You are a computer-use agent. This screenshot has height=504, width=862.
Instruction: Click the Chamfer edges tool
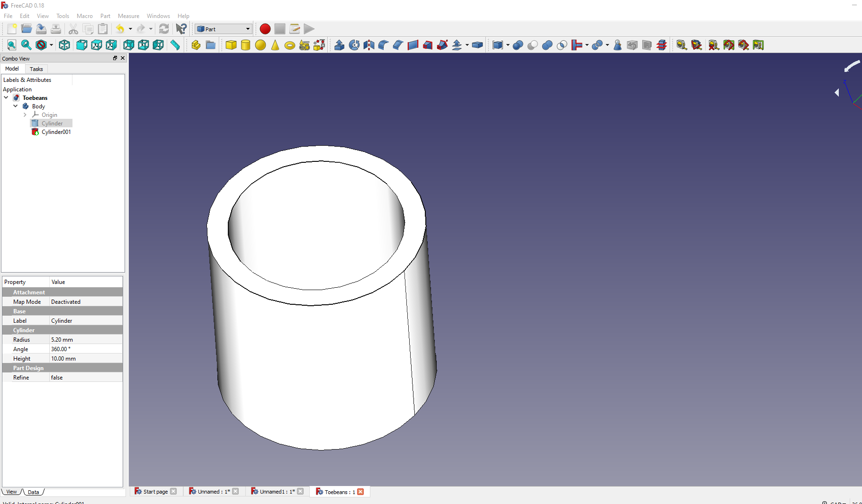(x=398, y=45)
